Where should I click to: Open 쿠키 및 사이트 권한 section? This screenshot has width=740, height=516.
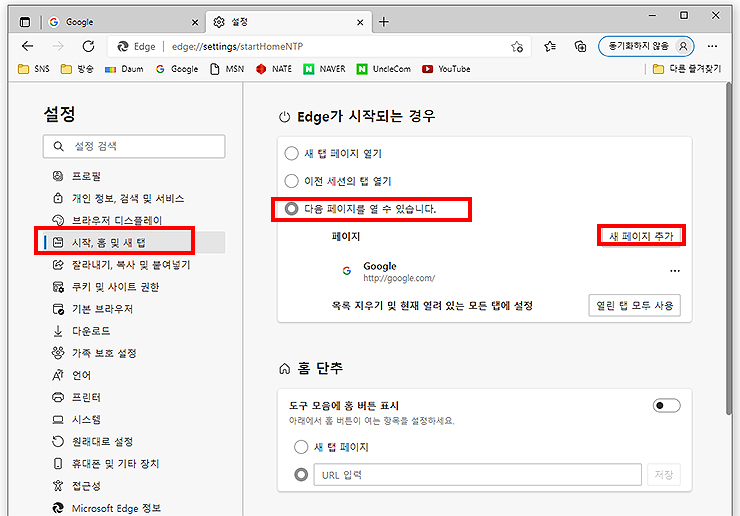point(134,287)
